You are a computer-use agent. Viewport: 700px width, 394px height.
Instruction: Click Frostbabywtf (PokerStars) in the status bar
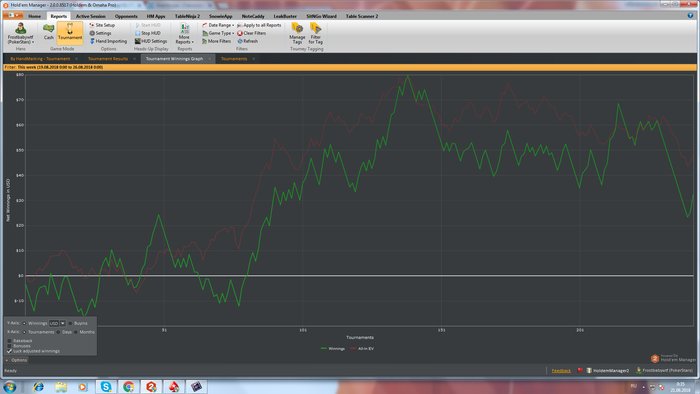pos(665,371)
